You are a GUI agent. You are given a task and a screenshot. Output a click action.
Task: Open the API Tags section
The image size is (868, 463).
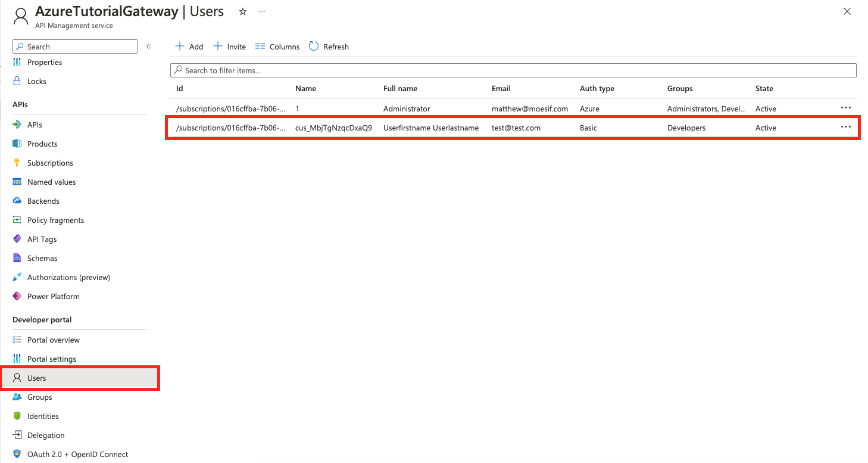point(42,240)
